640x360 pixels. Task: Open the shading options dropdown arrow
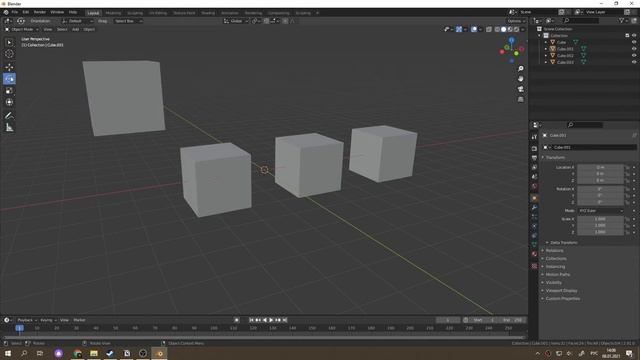point(523,29)
